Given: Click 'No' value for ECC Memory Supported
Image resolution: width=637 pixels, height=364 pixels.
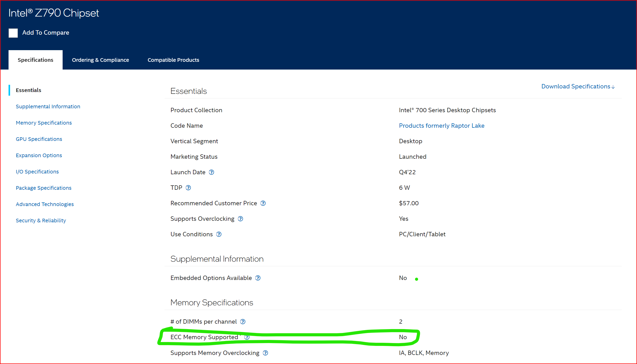Looking at the screenshot, I should pos(403,337).
